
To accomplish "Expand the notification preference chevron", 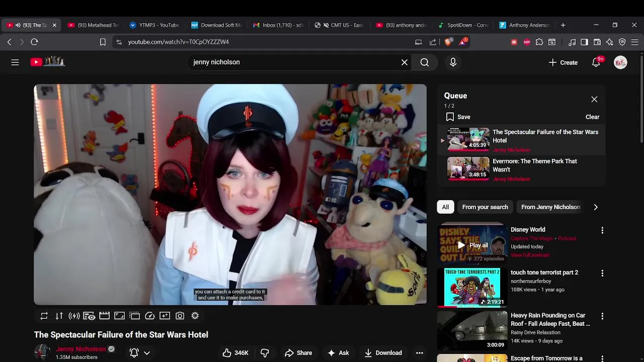I will tap(147, 353).
